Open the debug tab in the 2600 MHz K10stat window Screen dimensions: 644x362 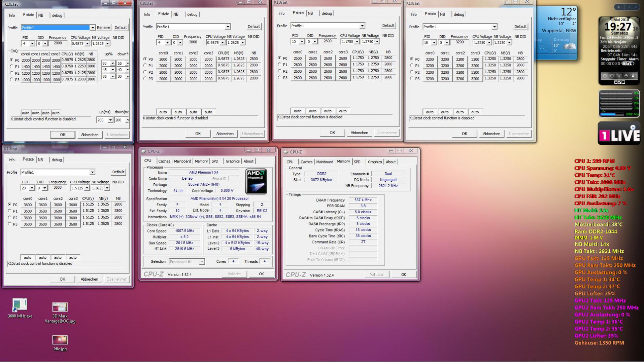327,13
